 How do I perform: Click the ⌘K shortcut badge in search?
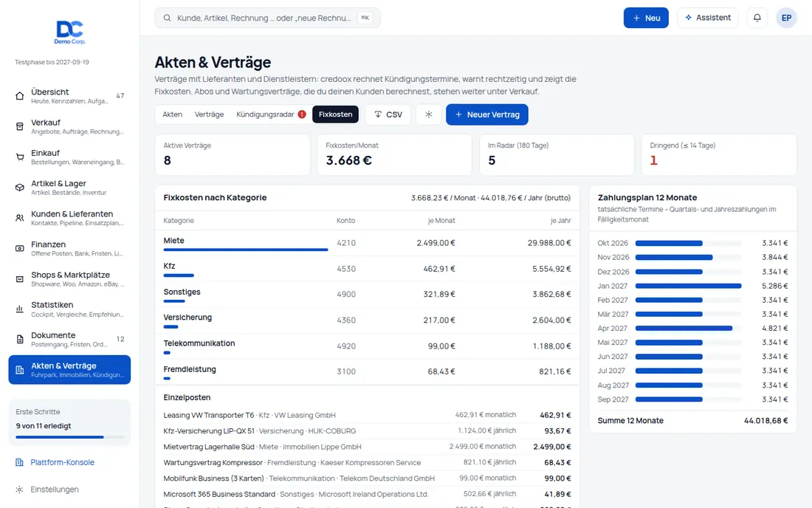(x=365, y=18)
